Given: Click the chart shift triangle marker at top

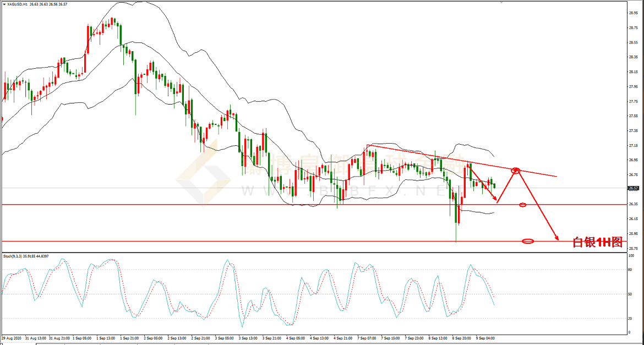Looking at the screenshot, I should pos(501,3).
